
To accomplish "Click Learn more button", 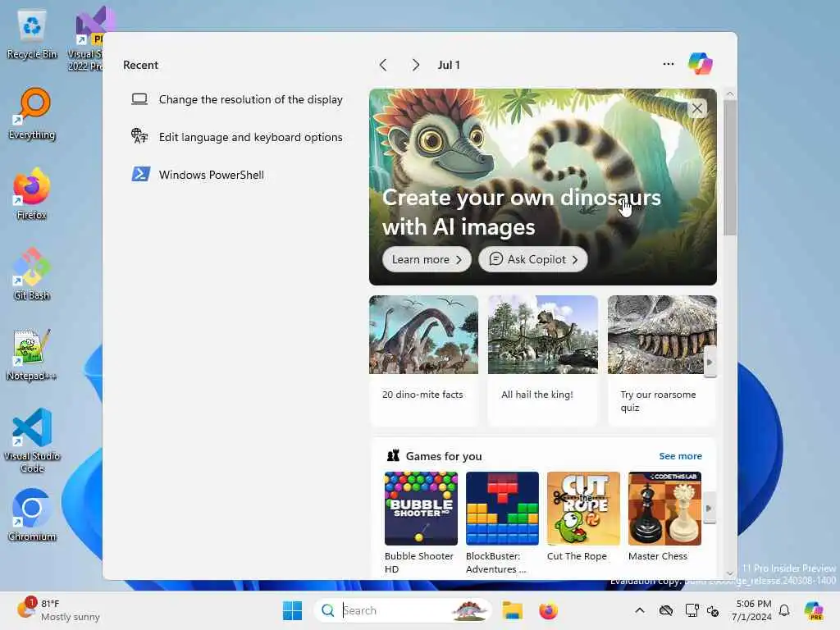I will pyautogui.click(x=427, y=259).
